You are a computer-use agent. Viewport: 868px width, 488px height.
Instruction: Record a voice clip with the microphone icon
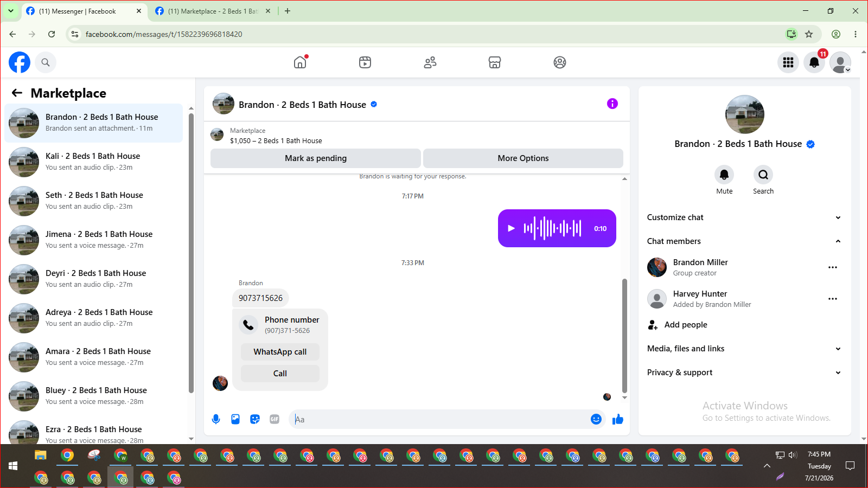(216, 419)
